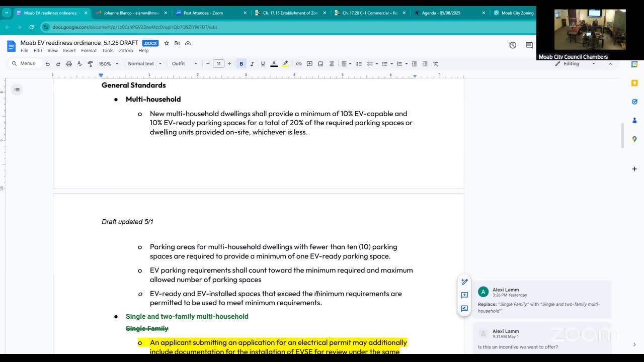Viewport: 644px width, 362px height.
Task: Open Google Keep side panel
Action: tap(634, 83)
